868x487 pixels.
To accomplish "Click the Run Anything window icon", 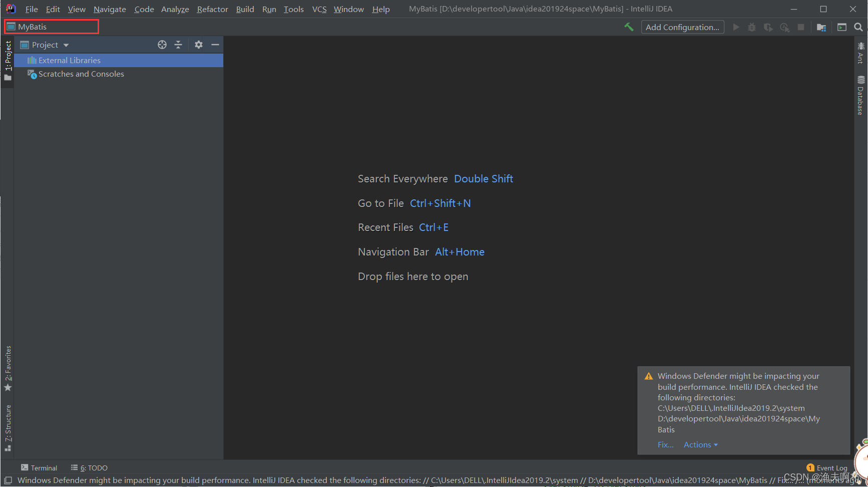I will 842,27.
